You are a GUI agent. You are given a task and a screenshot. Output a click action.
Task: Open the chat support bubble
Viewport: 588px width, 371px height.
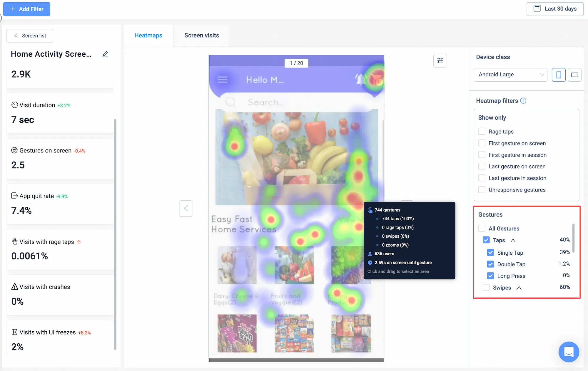tap(569, 352)
